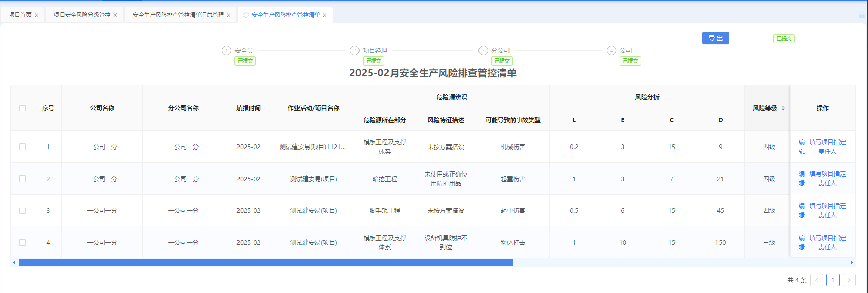Close the 项目安全风险分级管控 tab
Viewport: 868px width, 293px height.
[x=115, y=15]
